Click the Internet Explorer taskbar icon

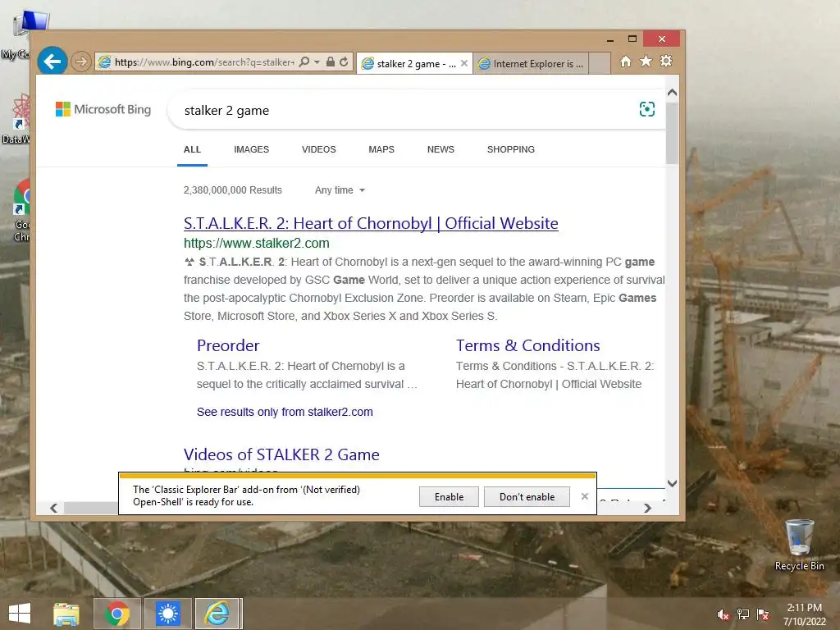pos(217,614)
